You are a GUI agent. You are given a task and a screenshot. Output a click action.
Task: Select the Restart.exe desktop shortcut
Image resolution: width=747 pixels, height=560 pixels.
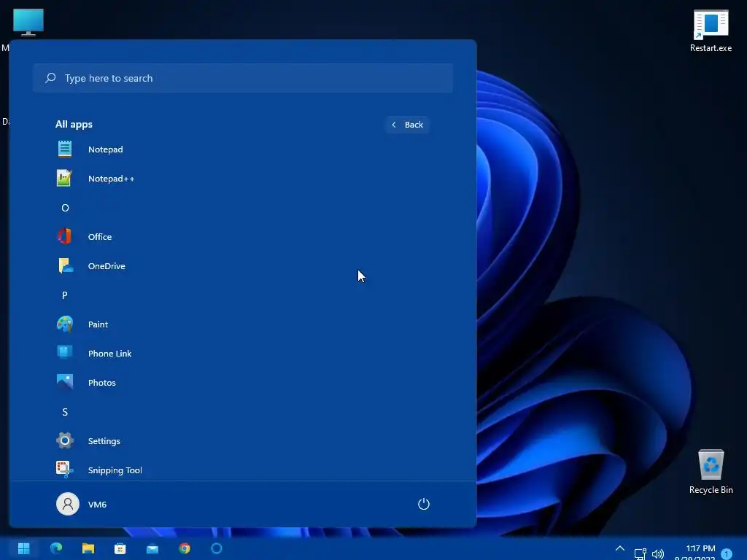[x=711, y=31]
